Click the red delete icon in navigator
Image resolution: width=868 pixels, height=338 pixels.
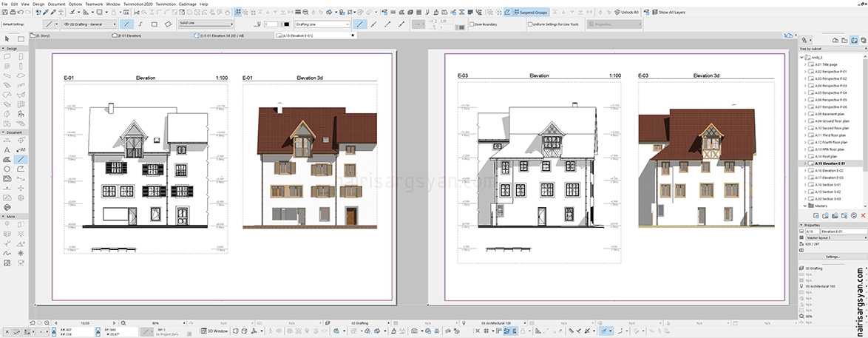pyautogui.click(x=863, y=215)
